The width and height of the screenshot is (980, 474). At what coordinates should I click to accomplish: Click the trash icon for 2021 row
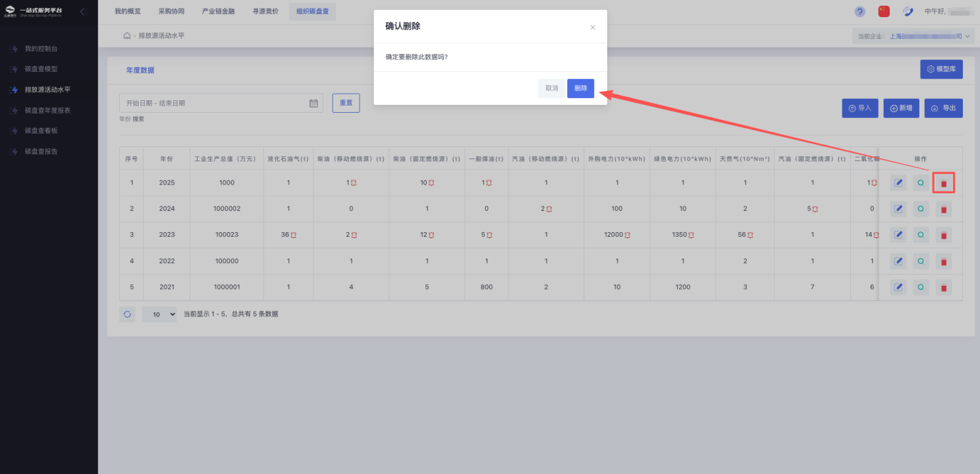coord(943,287)
